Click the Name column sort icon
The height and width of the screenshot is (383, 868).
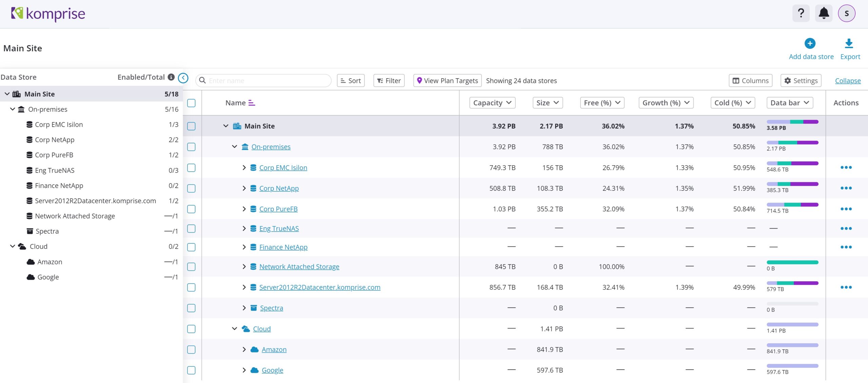point(252,103)
